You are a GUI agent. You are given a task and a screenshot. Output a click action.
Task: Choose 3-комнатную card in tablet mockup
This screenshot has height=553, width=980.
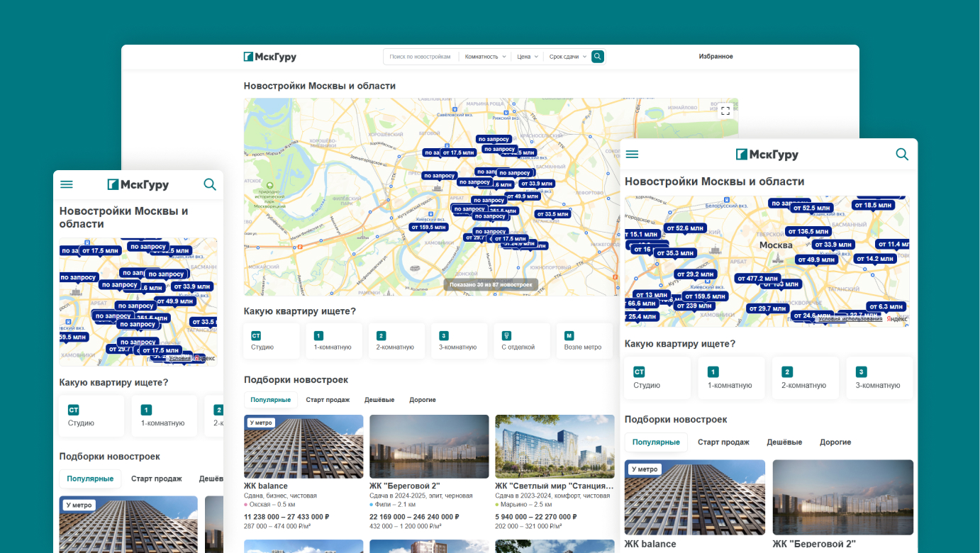tap(880, 378)
